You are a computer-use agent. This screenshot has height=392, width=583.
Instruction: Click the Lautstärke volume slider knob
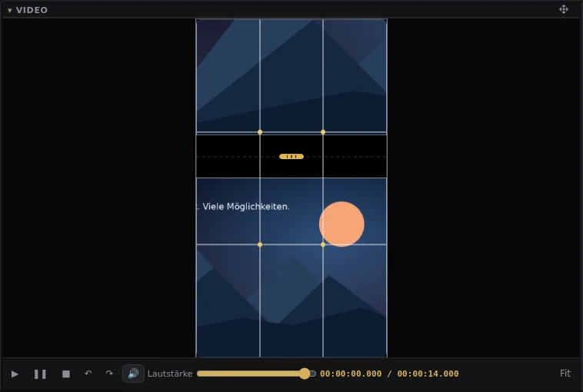pos(305,374)
